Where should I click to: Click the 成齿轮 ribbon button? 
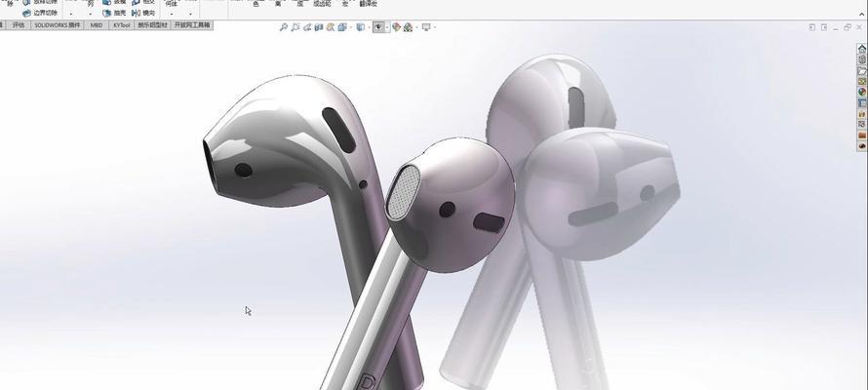pyautogui.click(x=322, y=4)
